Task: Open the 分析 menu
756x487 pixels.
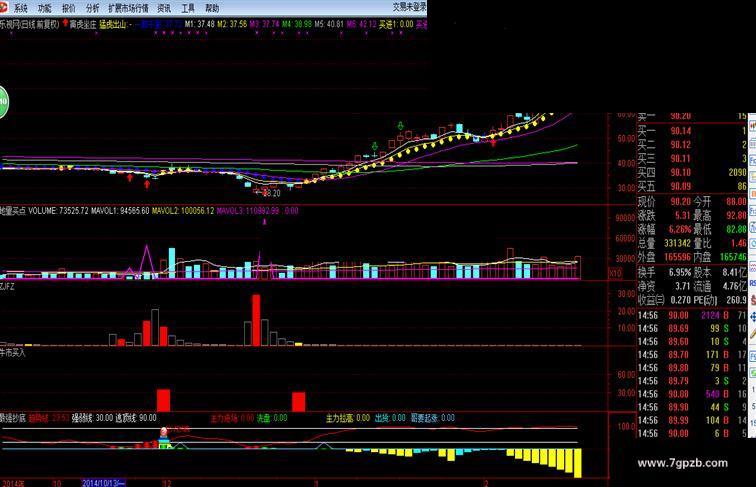Action: 92,8
